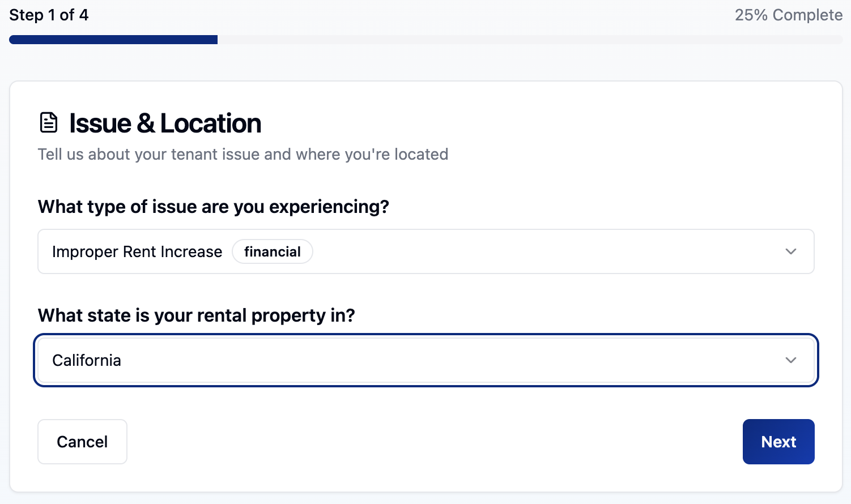Click the Improper Rent Increase selected text
The height and width of the screenshot is (504, 851).
137,251
